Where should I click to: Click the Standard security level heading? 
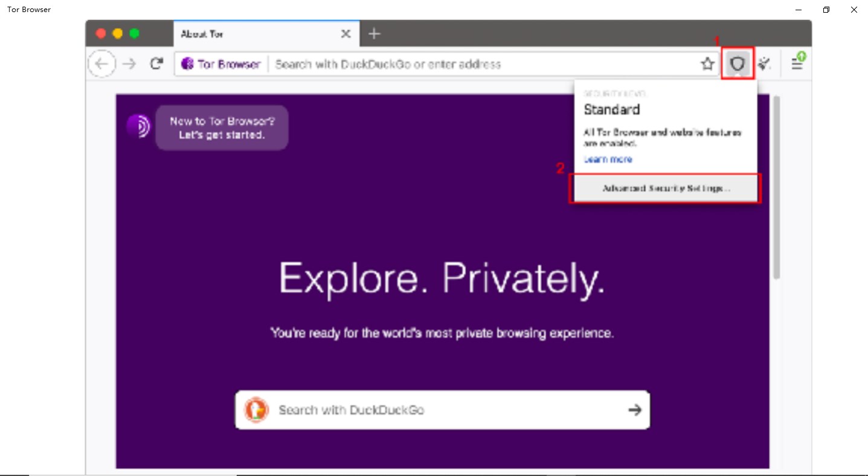(611, 110)
